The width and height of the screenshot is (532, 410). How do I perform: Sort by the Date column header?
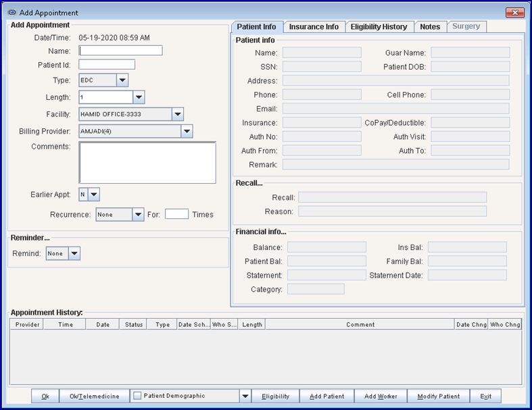pos(103,324)
